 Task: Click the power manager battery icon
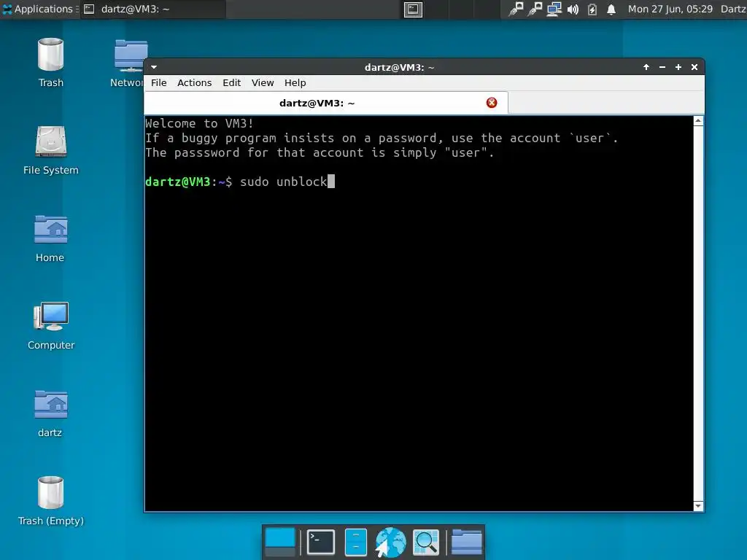592,9
